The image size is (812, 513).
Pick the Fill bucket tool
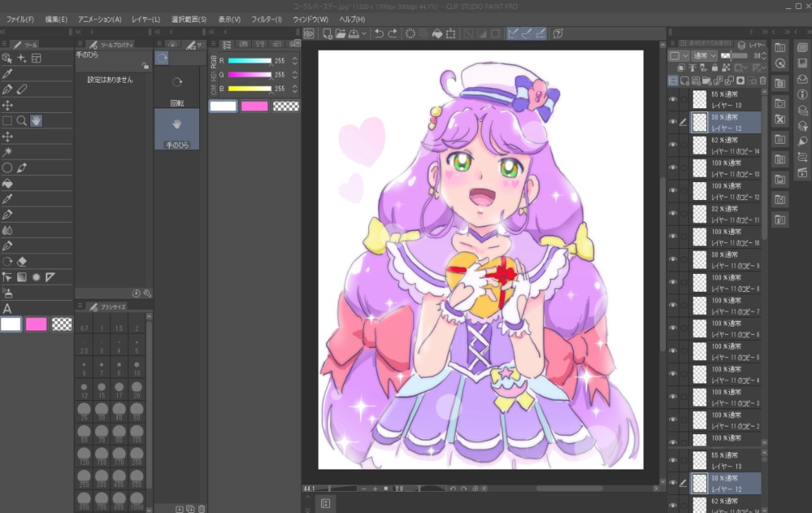pyautogui.click(x=8, y=183)
